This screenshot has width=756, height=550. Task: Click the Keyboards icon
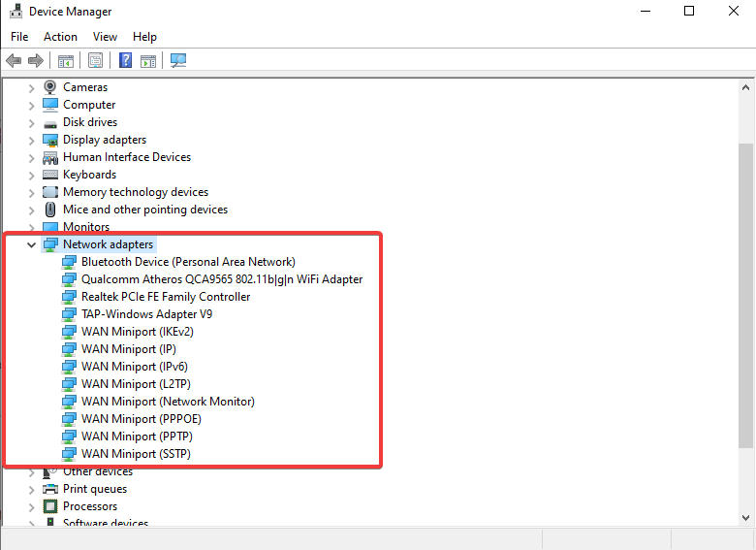tap(50, 175)
